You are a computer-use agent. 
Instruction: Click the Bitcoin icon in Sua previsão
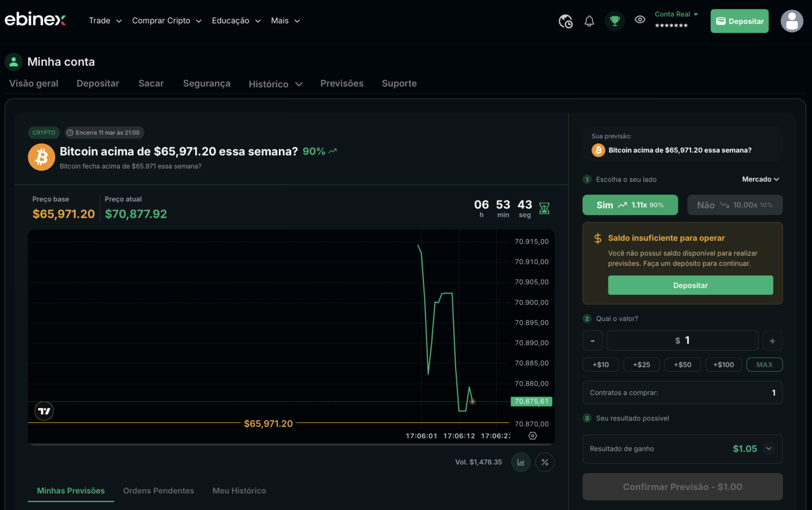pyautogui.click(x=598, y=151)
